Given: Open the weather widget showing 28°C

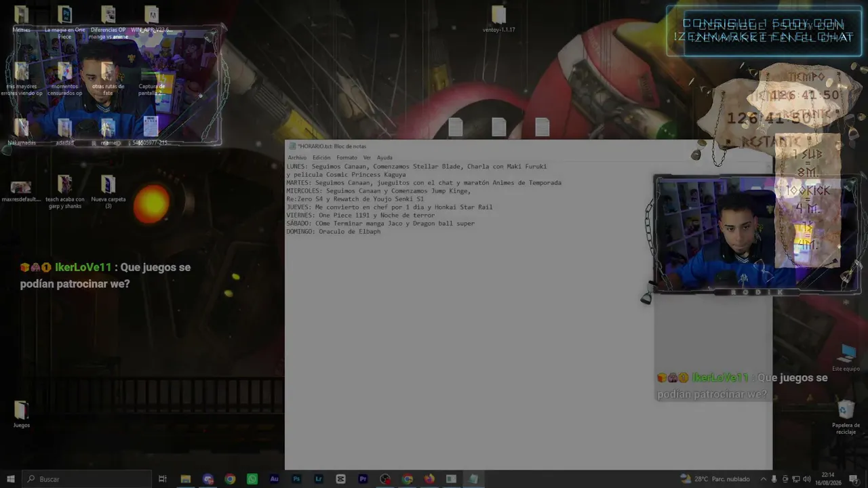Looking at the screenshot, I should tap(715, 479).
